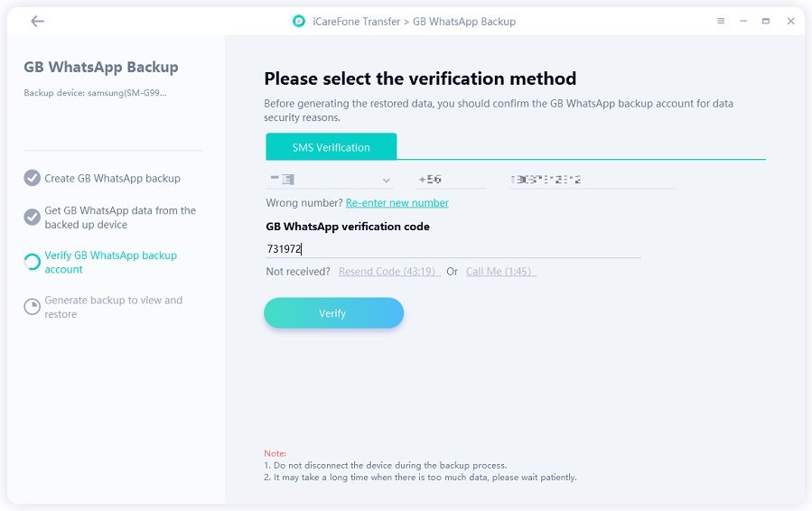This screenshot has height=511, width=812.
Task: Select Generate backup to view and restore step
Action: (x=113, y=307)
